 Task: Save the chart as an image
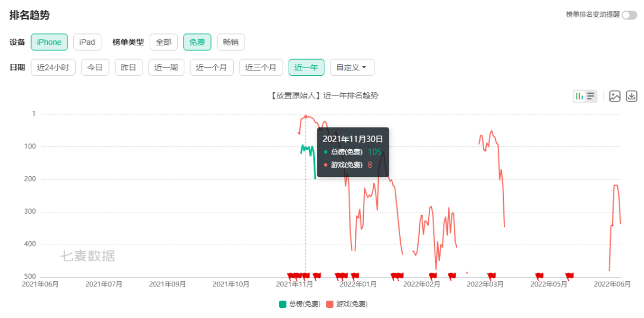(x=614, y=96)
